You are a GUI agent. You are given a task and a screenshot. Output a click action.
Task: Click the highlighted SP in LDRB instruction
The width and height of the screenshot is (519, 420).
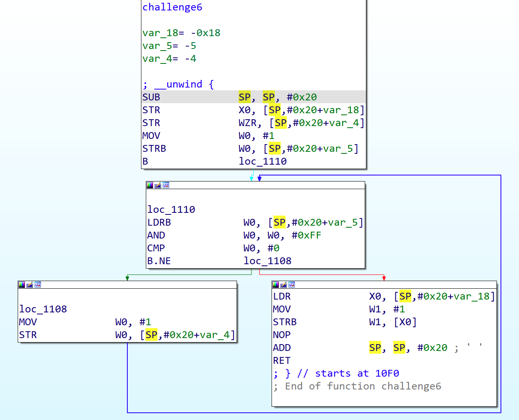[x=280, y=222]
